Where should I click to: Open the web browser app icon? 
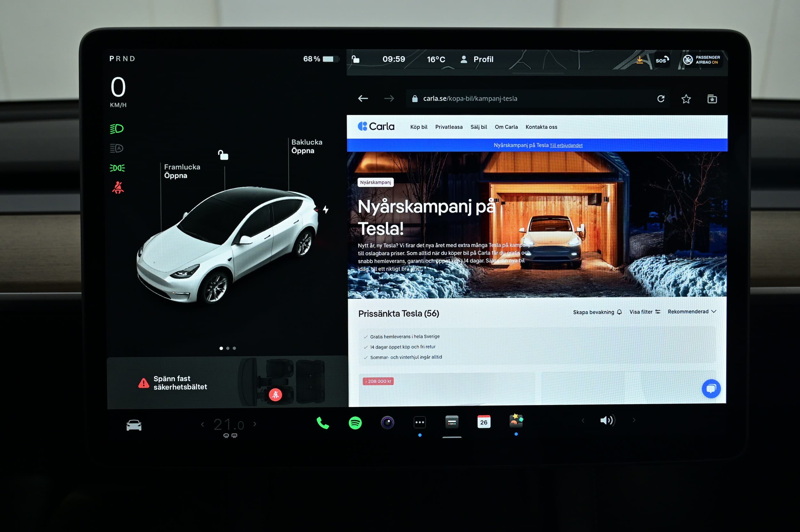click(452, 422)
